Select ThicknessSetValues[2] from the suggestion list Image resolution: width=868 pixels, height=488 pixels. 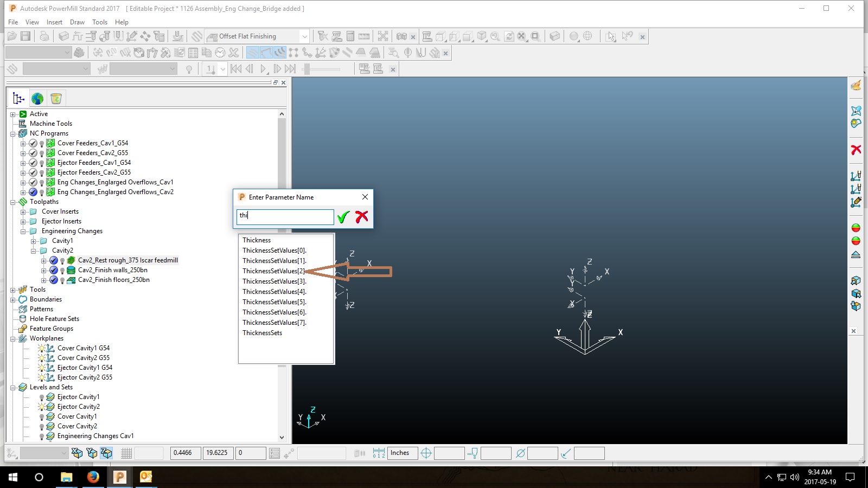coord(275,271)
